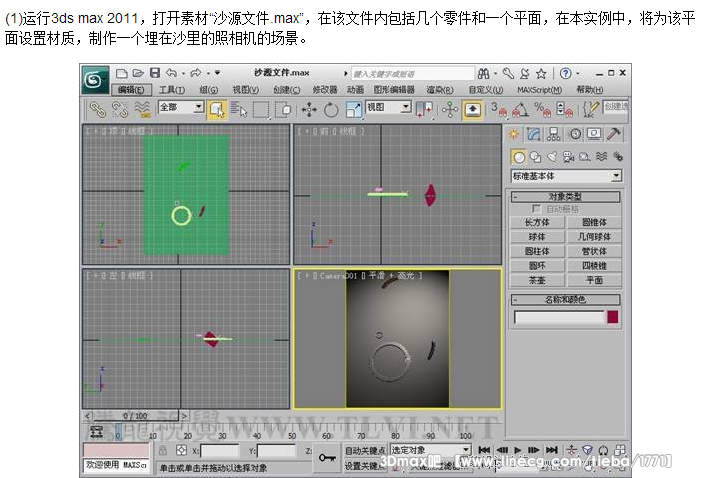
Task: Click the Edit Named Selection Sets icon
Action: (591, 110)
